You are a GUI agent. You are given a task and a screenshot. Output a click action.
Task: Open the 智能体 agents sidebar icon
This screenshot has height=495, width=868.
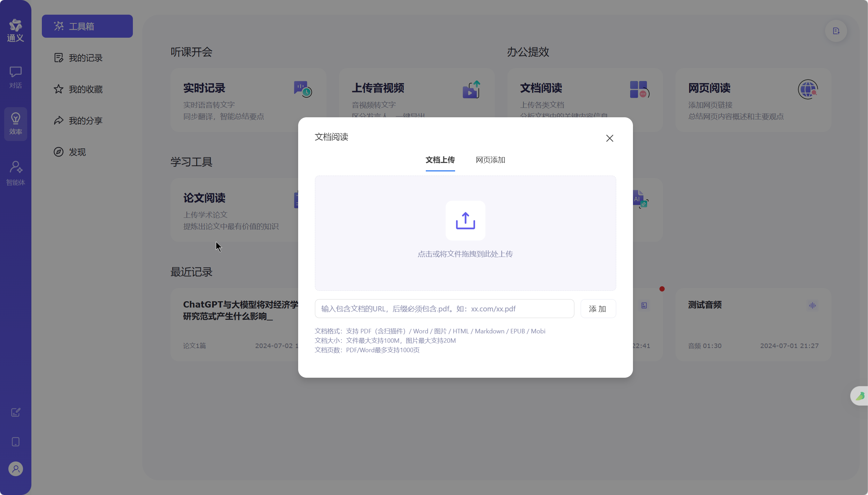pyautogui.click(x=15, y=173)
